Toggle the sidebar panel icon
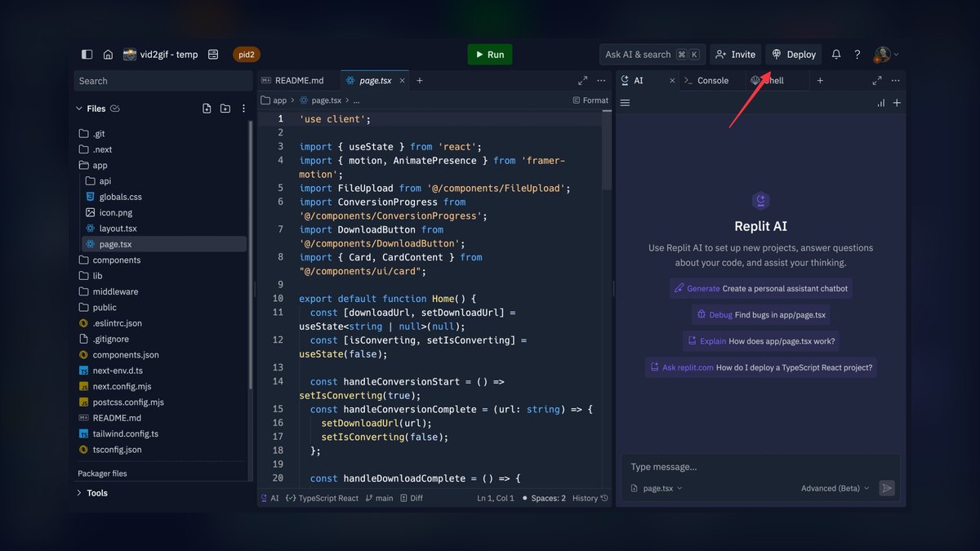The width and height of the screenshot is (980, 551). [x=87, y=55]
